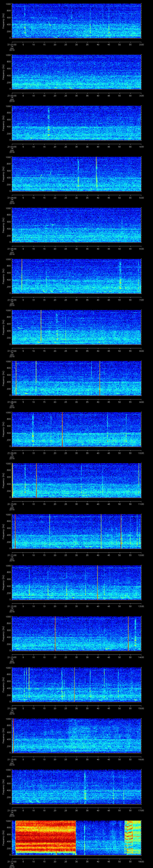Click the "9:00" end time label
Image resolution: width=153 pixels, height=868 pixels.
click(141, 402)
